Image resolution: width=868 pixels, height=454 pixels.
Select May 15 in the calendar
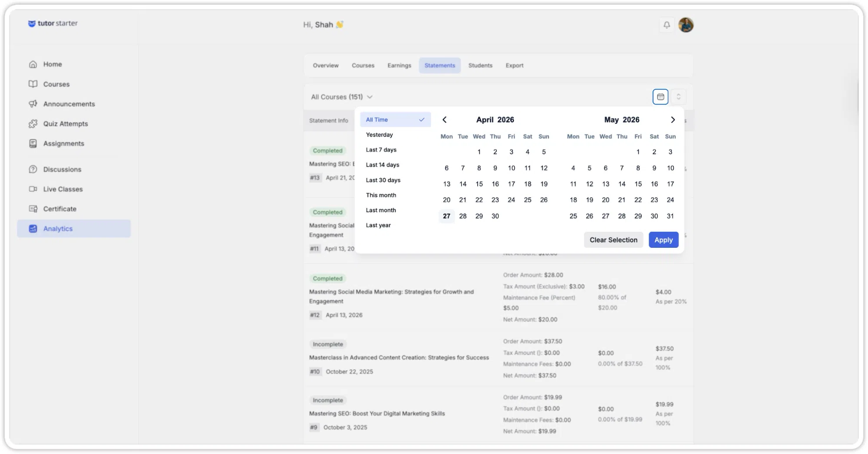point(638,184)
